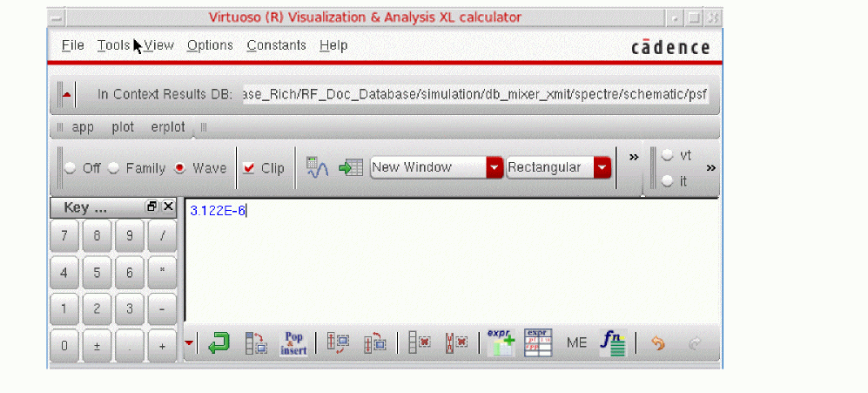This screenshot has height=393, width=868.
Task: Click the green Enter arrow icon
Action: tap(219, 343)
